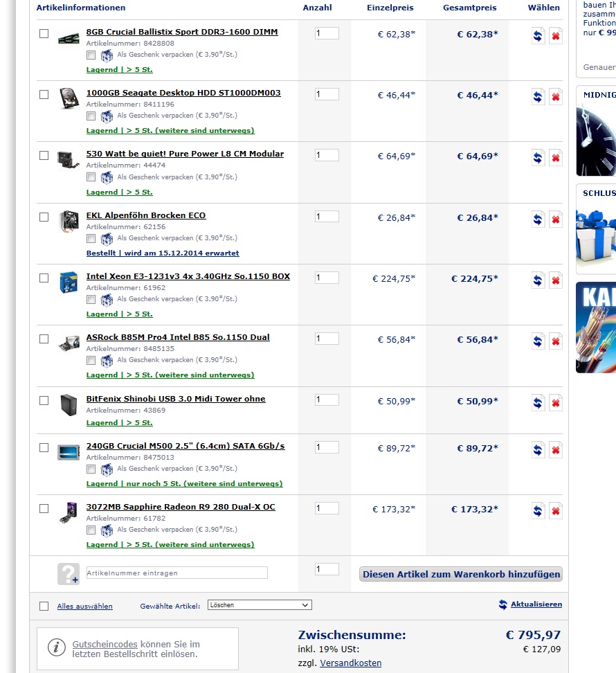Click quantity field in add-article row
Viewport: 616px width, 673px height.
327,569
